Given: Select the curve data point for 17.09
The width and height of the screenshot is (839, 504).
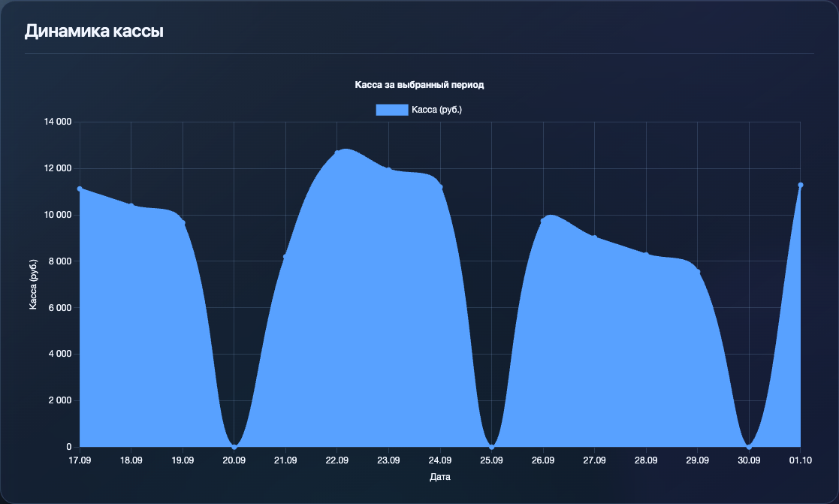Looking at the screenshot, I should point(80,189).
